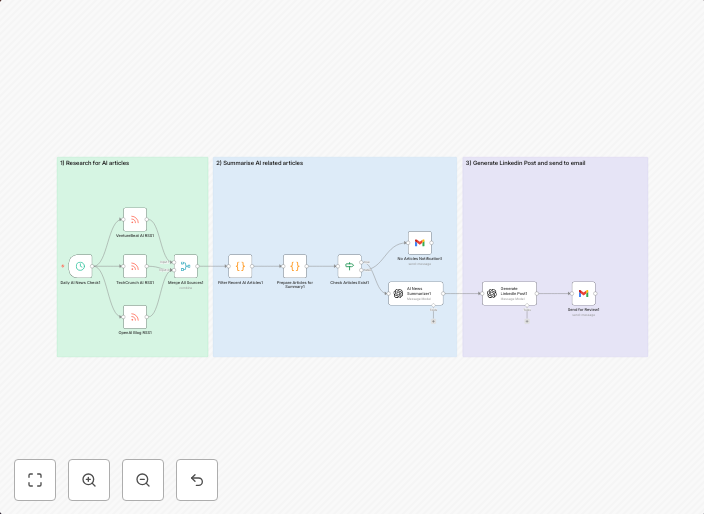Viewport: 704px width, 514px height.
Task: Click the Generate Linkedin Post and send sticky note title
Action: [525, 163]
